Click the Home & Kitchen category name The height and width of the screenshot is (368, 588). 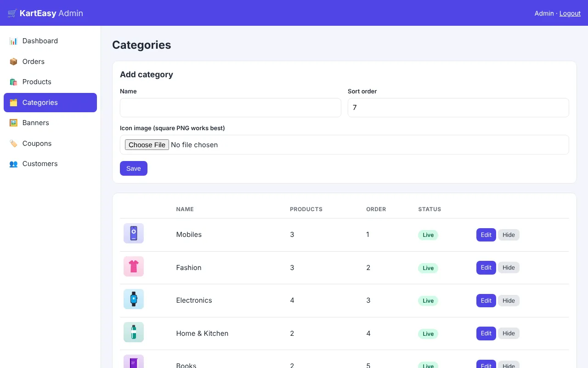pos(202,333)
